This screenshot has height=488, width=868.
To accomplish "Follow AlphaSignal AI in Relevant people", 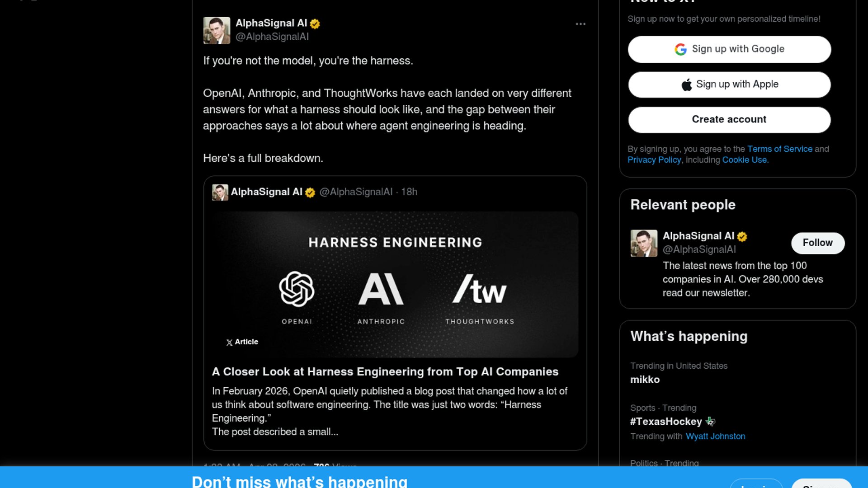I will 817,243.
